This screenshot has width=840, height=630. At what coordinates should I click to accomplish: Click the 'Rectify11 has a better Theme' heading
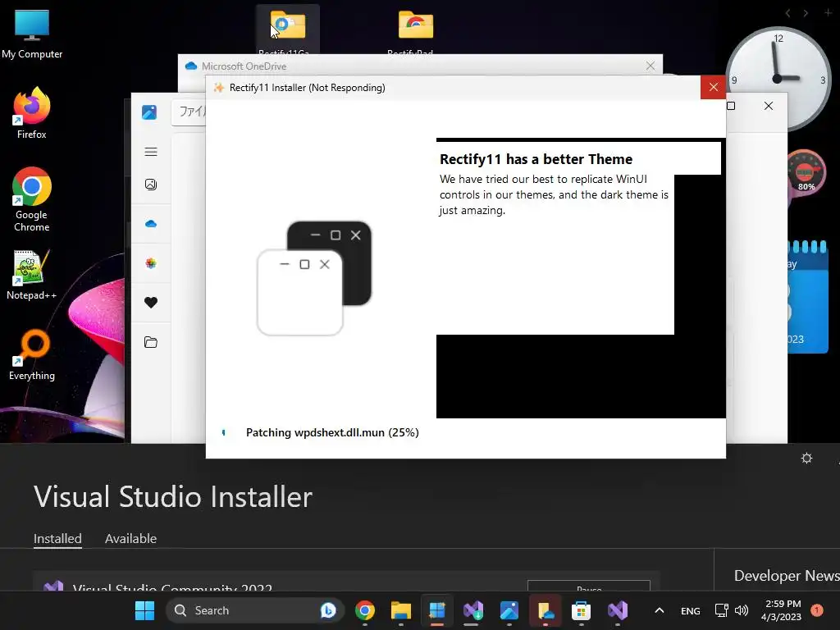tap(536, 159)
